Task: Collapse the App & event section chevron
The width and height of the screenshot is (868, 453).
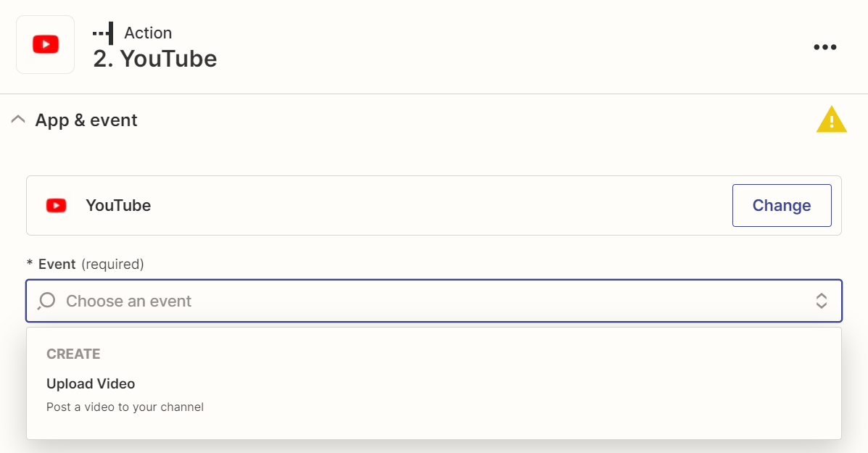Action: (x=19, y=120)
